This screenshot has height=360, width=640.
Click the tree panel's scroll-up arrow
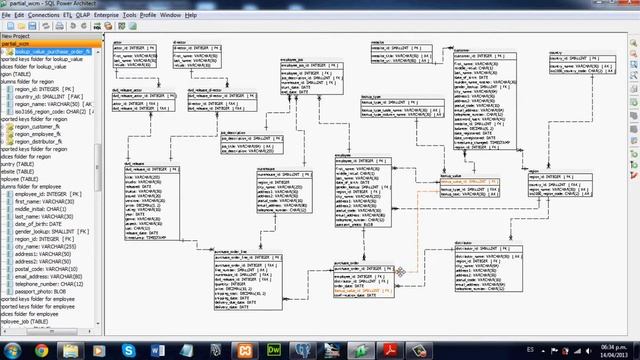pos(98,52)
